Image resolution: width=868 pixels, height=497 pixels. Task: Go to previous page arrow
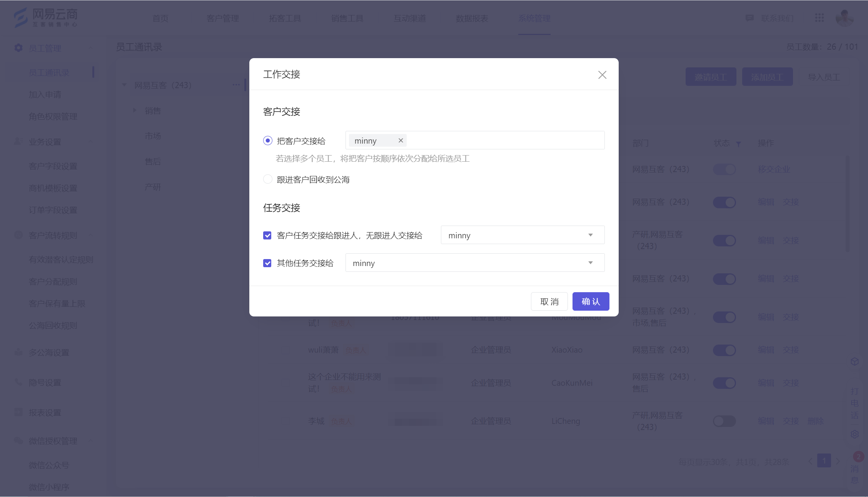[810, 461]
